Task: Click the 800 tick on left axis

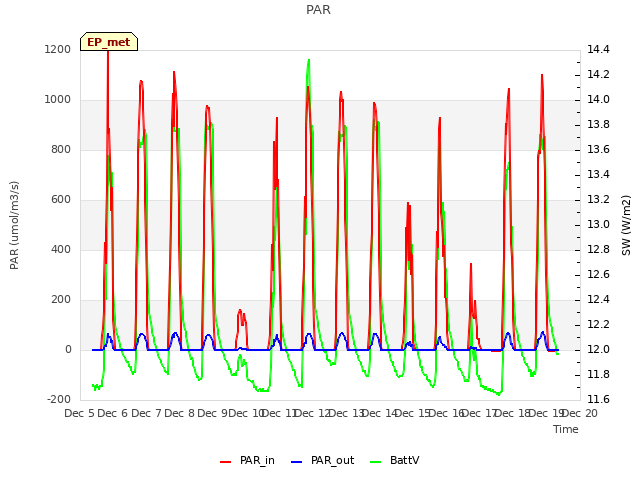Action: pyautogui.click(x=61, y=149)
